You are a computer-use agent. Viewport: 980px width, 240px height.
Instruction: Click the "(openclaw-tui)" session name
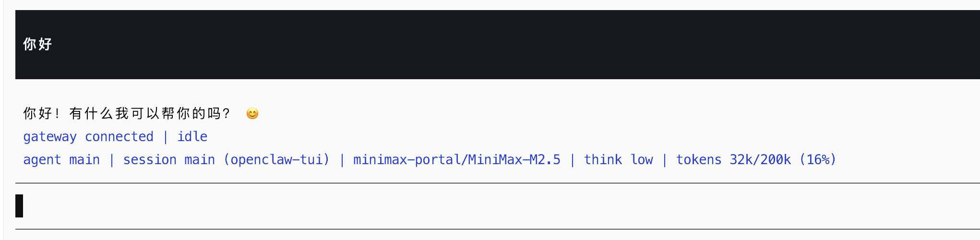[x=276, y=160]
